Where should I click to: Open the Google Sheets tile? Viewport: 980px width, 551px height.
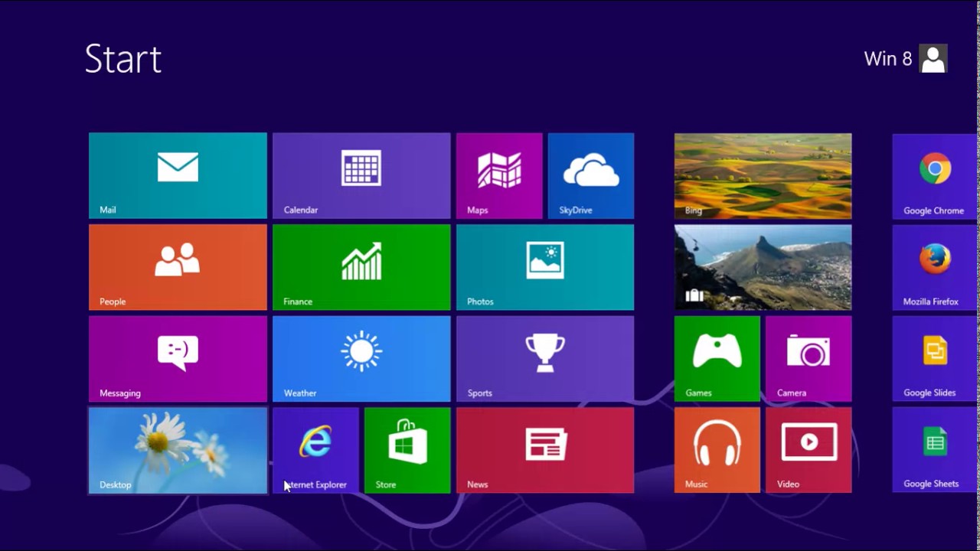point(936,451)
